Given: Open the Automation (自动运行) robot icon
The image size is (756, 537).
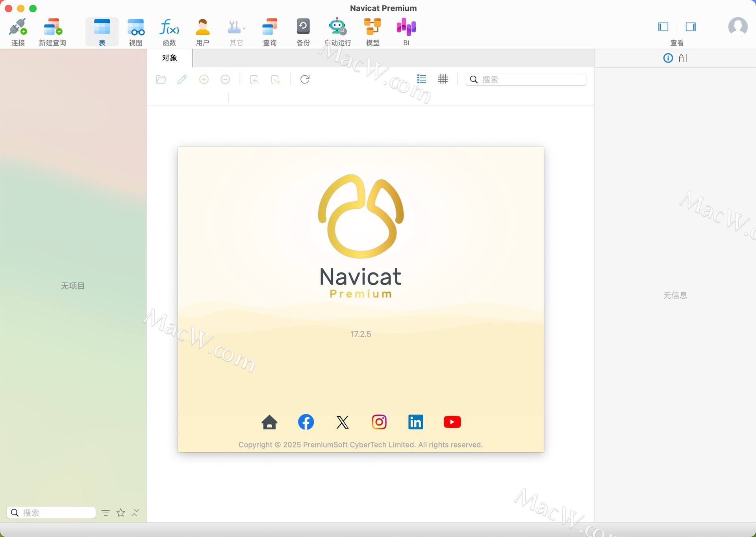Looking at the screenshot, I should tap(338, 32).
